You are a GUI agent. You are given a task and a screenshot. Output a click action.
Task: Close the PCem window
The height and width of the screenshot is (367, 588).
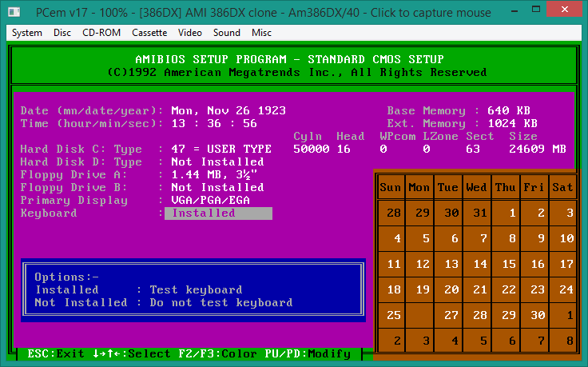pyautogui.click(x=565, y=10)
